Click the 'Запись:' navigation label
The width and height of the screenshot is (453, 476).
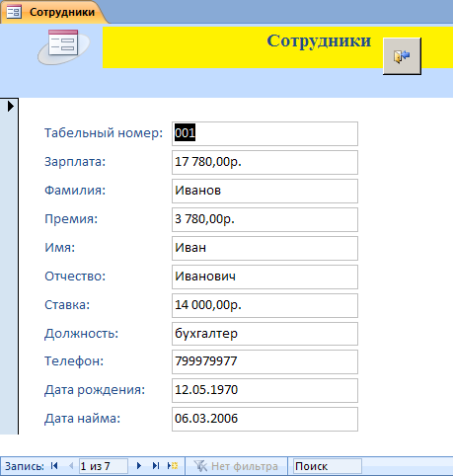(25, 466)
